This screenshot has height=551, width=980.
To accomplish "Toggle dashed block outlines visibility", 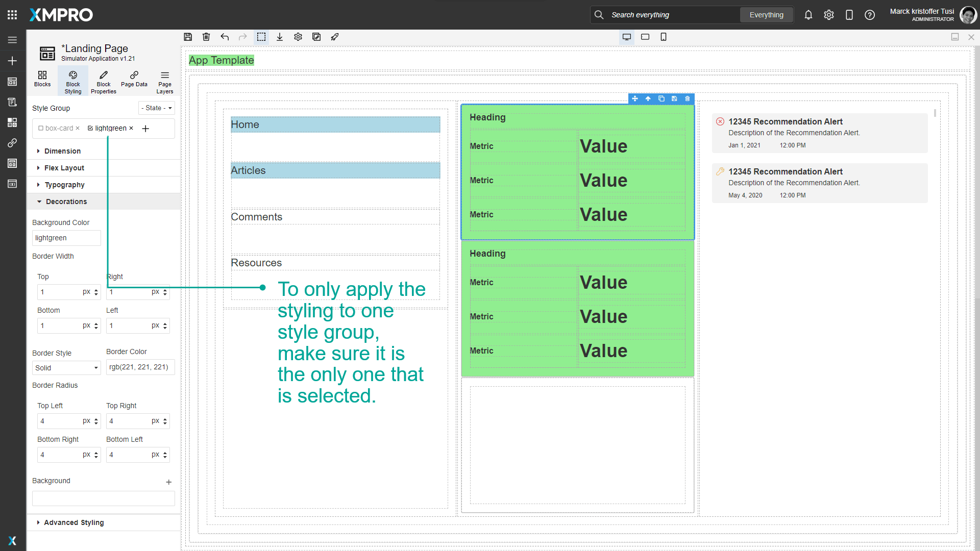I will (x=262, y=37).
